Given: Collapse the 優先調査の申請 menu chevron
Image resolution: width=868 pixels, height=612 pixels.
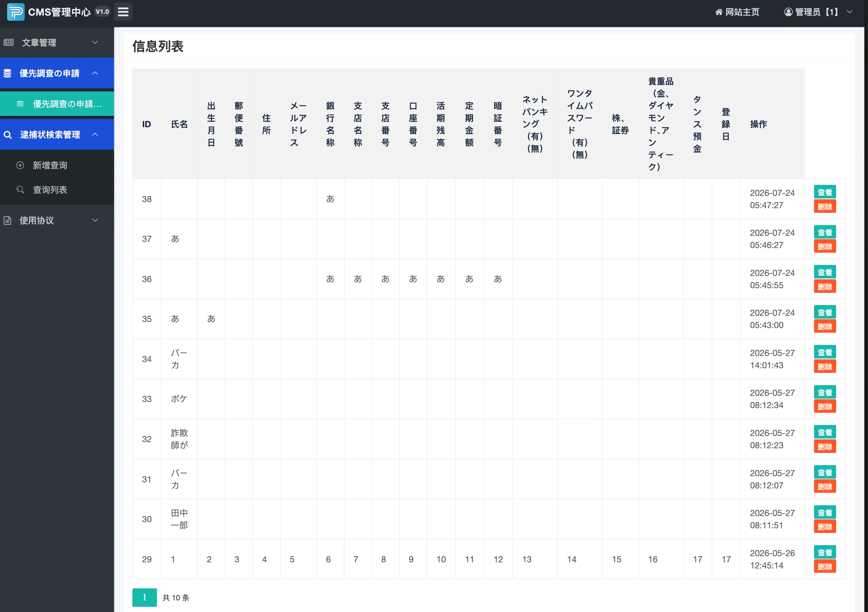Looking at the screenshot, I should [x=95, y=73].
